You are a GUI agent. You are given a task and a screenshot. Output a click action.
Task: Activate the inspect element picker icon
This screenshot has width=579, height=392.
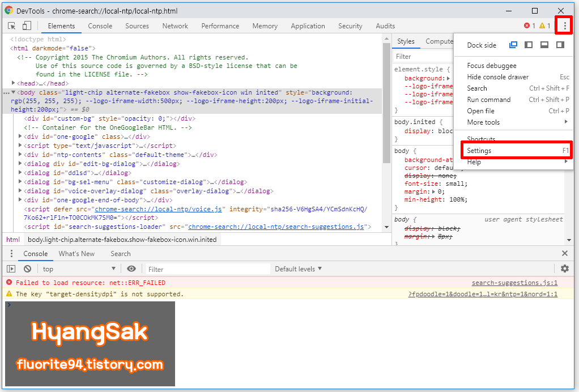[11, 26]
